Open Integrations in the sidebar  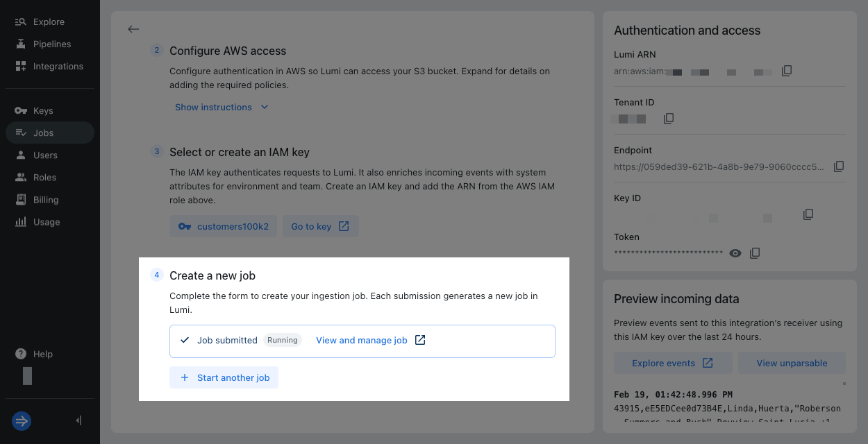point(58,67)
